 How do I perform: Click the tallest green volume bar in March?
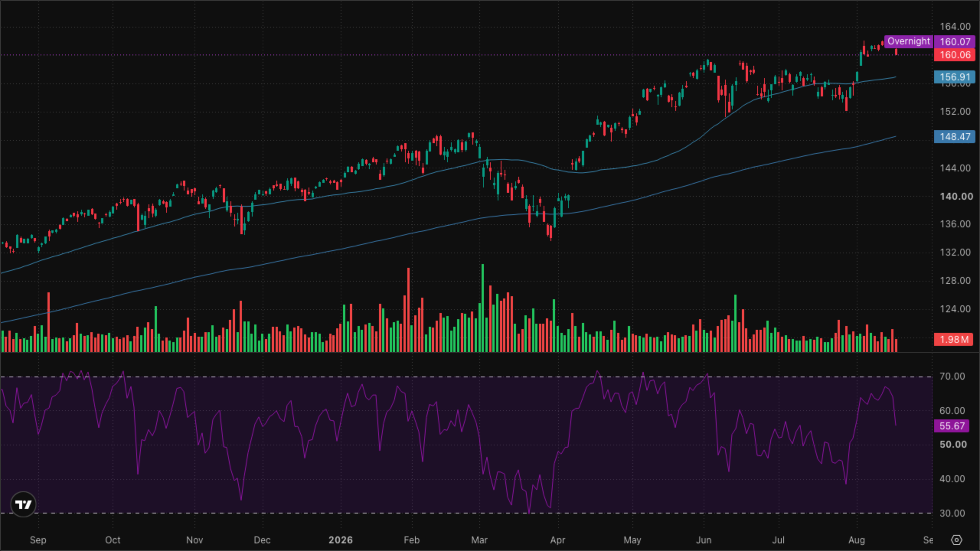pos(483,308)
